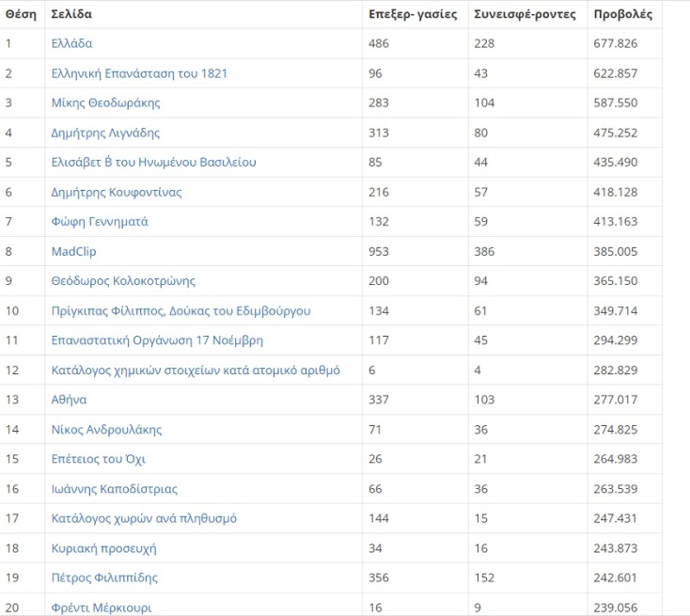Click the Προβολές column header
Screen dimensions: 690x616
point(623,14)
